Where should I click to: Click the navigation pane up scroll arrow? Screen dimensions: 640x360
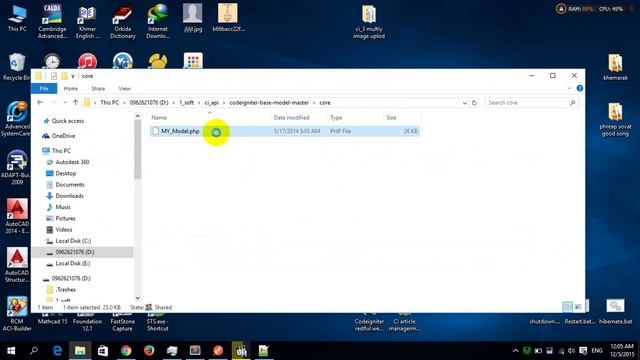click(138, 116)
